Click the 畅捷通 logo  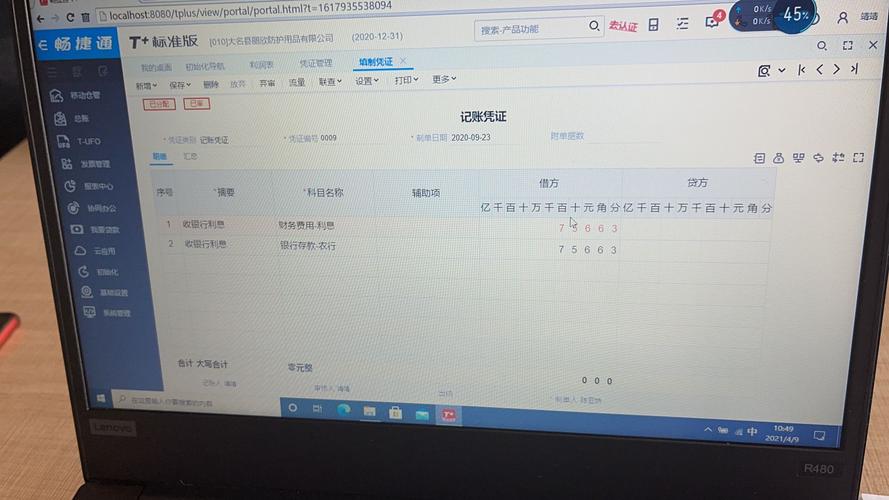point(77,44)
